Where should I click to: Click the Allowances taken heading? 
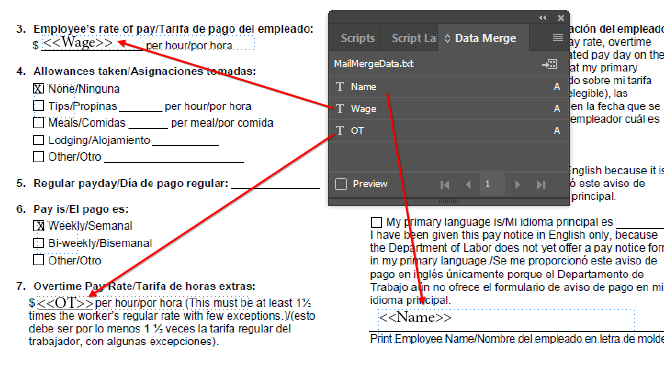(145, 71)
